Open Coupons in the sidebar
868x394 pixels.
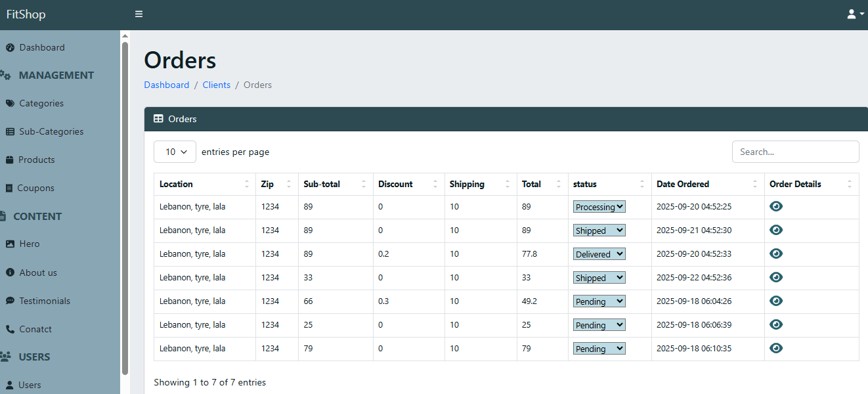35,188
